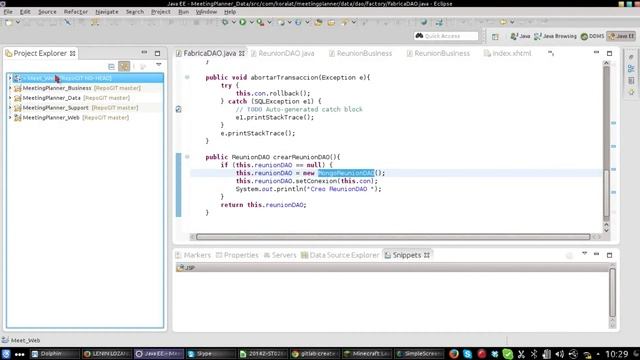Open the File menu
The height and width of the screenshot is (360, 640).
[x=8, y=12]
